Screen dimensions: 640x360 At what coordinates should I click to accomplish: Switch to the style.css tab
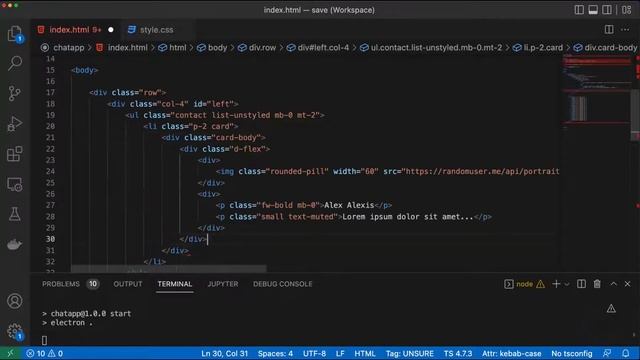point(156,30)
